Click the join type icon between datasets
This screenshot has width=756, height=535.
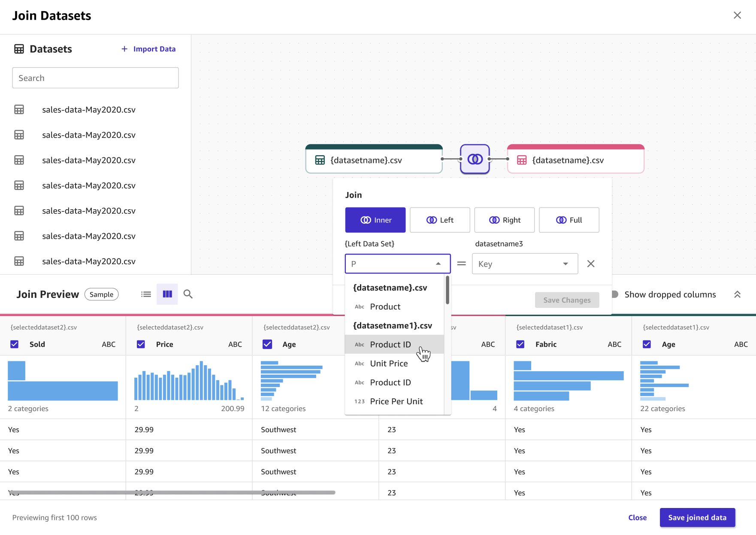475,159
